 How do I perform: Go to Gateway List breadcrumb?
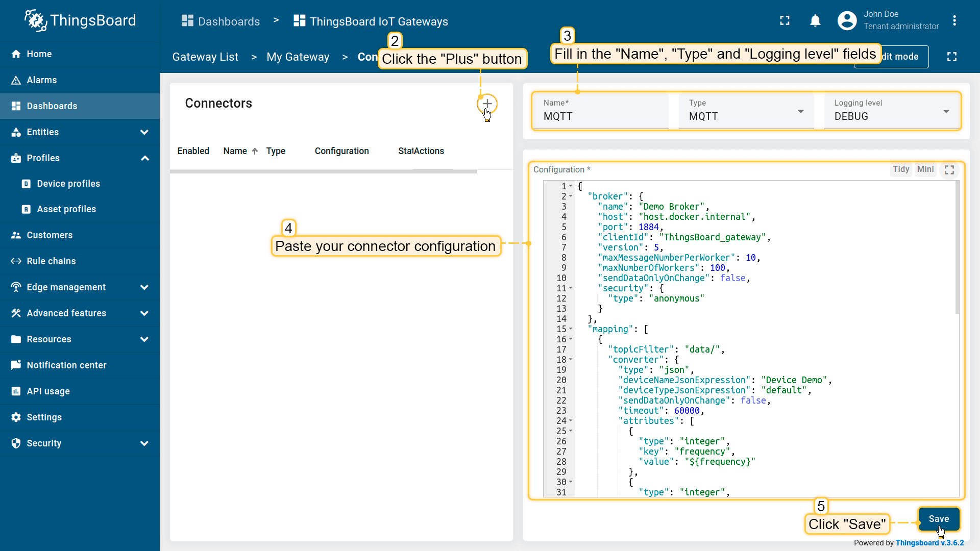coord(205,57)
